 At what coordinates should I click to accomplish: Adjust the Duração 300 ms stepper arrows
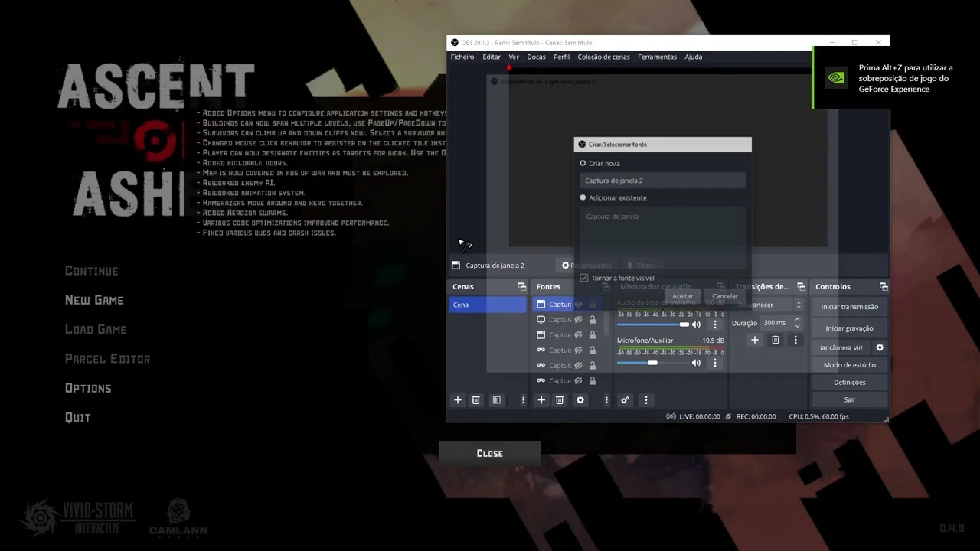tap(797, 323)
